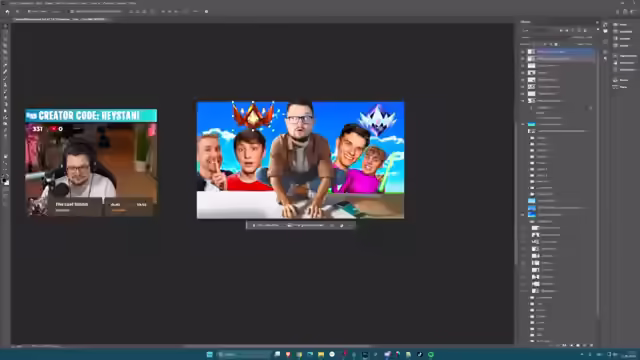Open the Layers panel flyout menu

click(x=597, y=22)
